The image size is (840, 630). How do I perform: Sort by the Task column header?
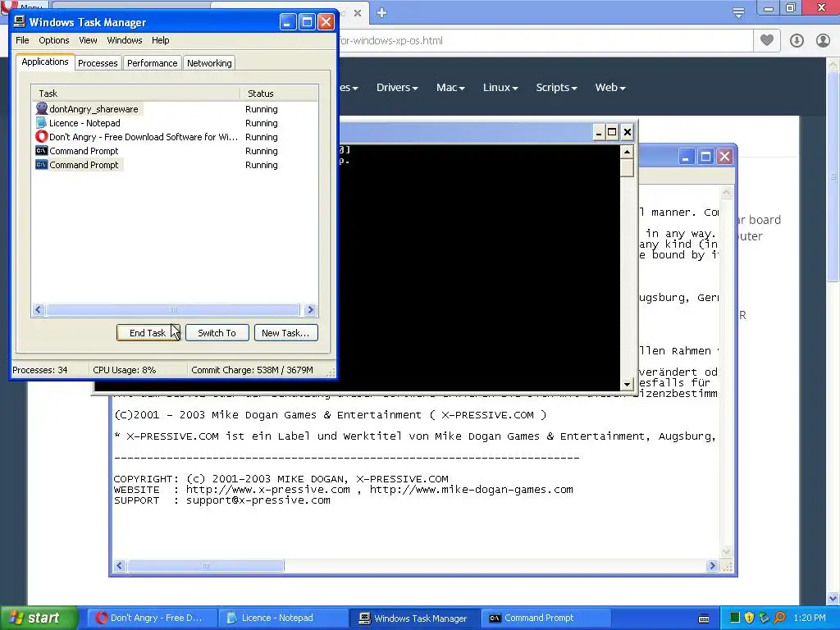tap(135, 94)
